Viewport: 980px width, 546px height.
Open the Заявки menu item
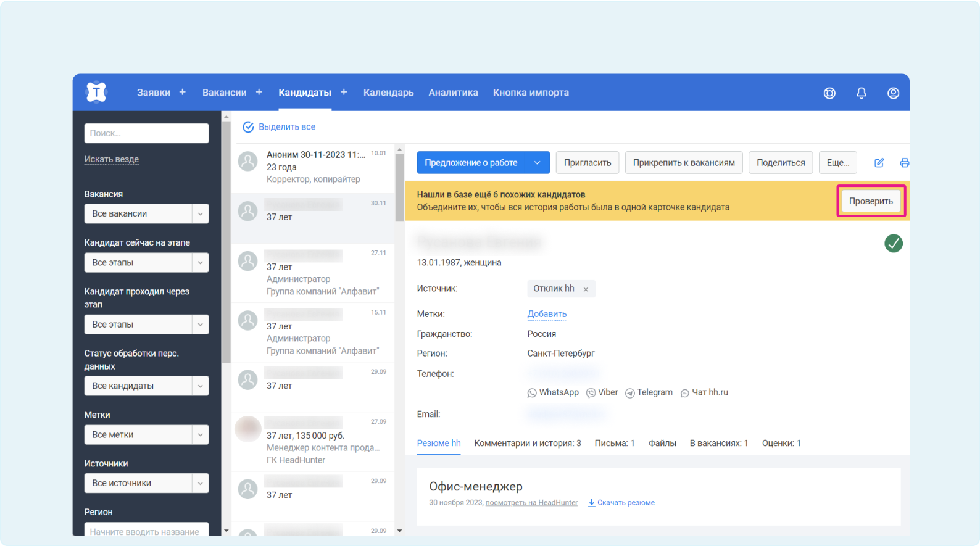pos(154,93)
